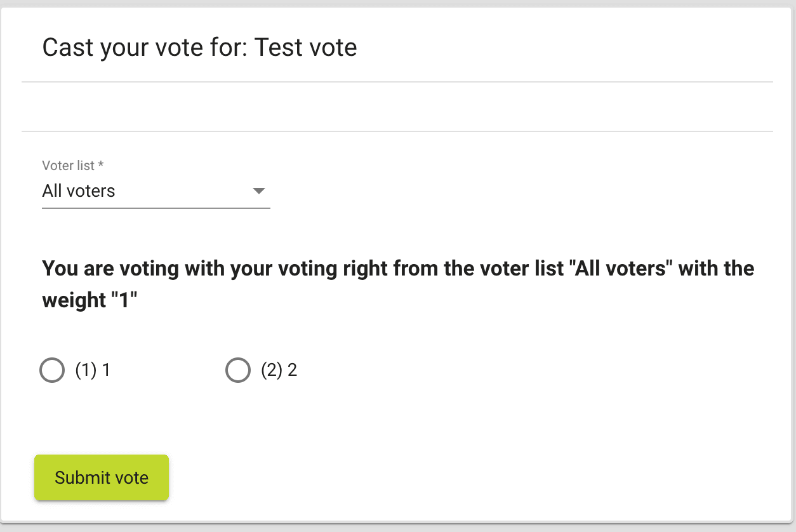Select the radio button for option (2) 2
The image size is (796, 532).
[x=238, y=369]
